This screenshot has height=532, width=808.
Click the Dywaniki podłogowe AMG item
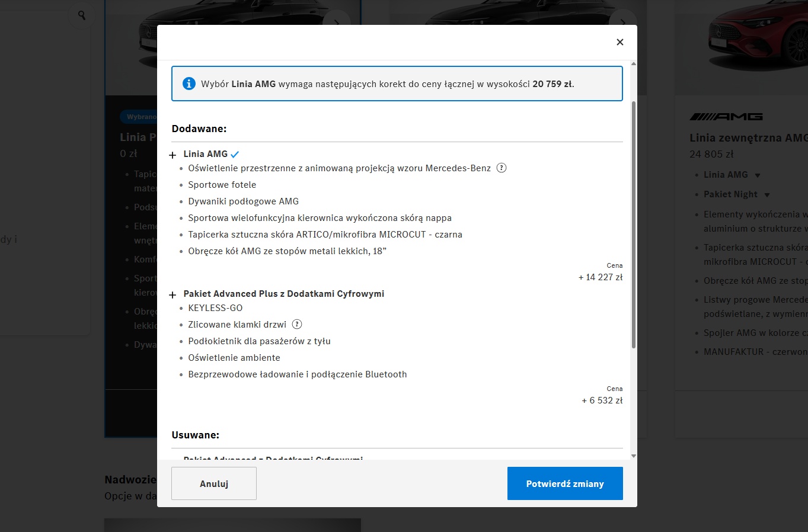point(244,201)
